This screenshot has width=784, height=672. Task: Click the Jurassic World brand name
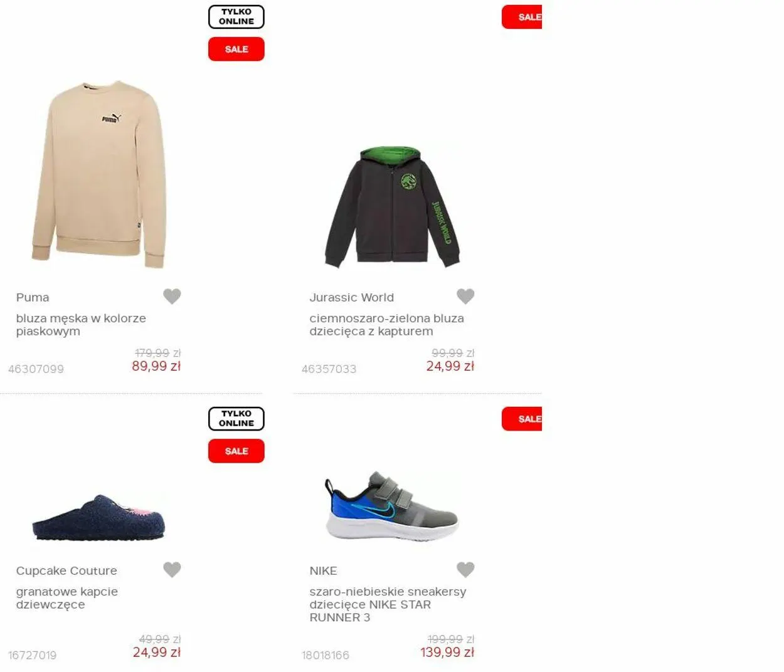(351, 297)
